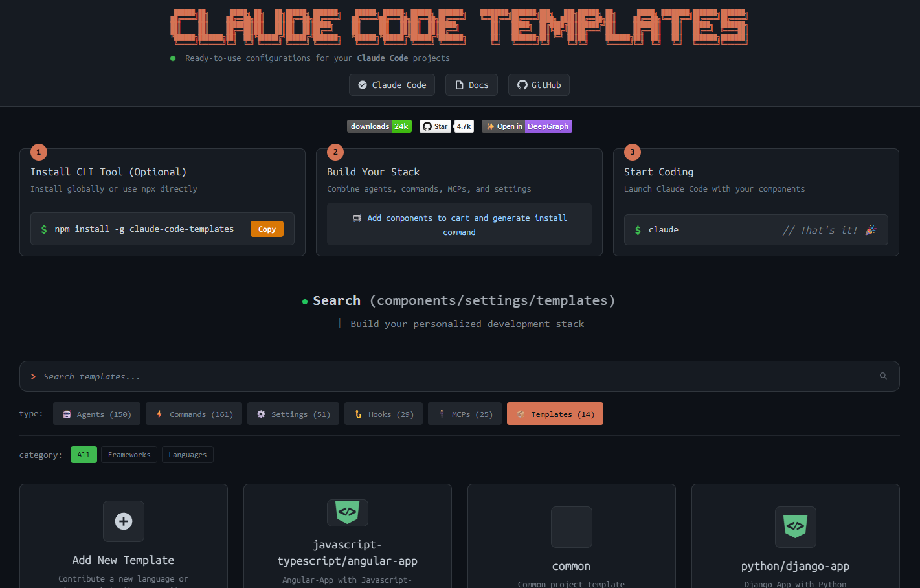Click the Start Coding heading

pos(658,172)
